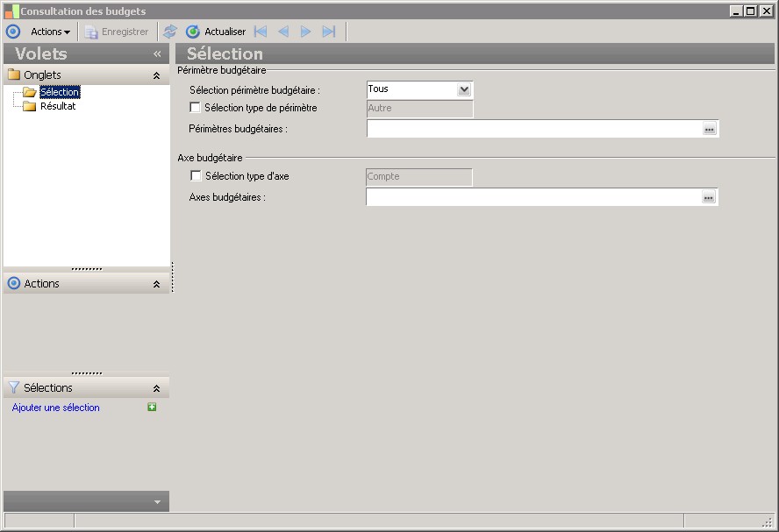Open the Périmètres budgétaires browse button
779x532 pixels.
click(710, 129)
